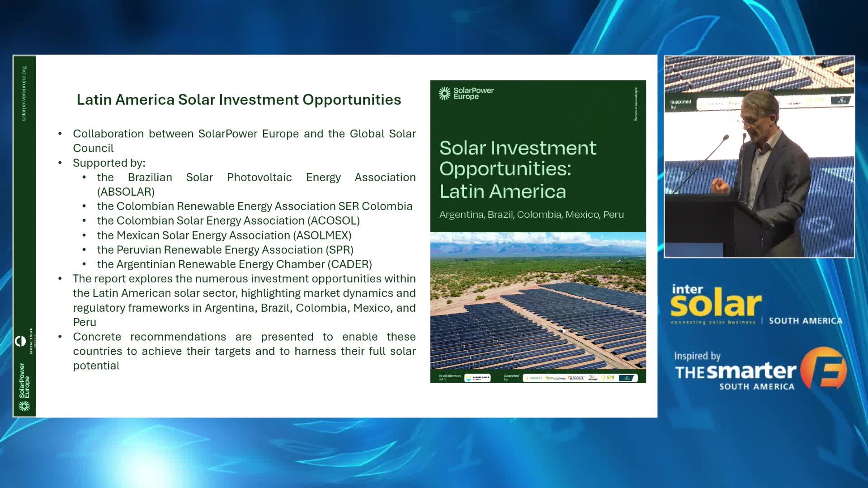Click the CADER logo on report cover

[627, 378]
